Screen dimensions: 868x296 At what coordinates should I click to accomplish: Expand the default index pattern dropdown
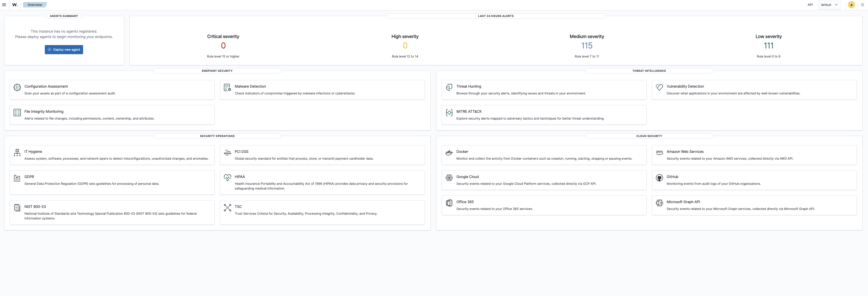point(829,5)
